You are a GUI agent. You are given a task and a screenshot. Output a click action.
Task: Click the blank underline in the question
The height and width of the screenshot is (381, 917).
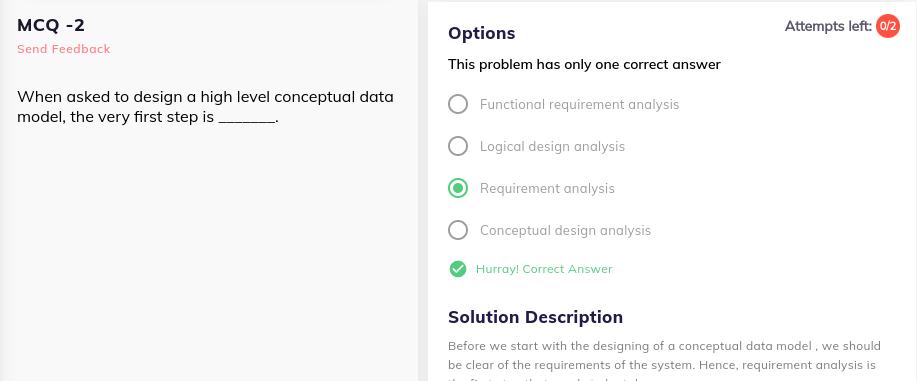coord(246,118)
